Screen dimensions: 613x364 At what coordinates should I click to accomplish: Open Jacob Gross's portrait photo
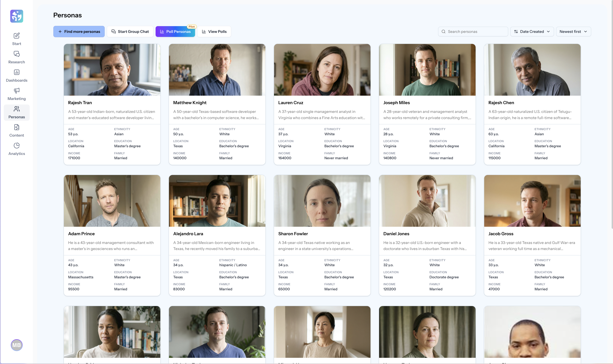[532, 201]
